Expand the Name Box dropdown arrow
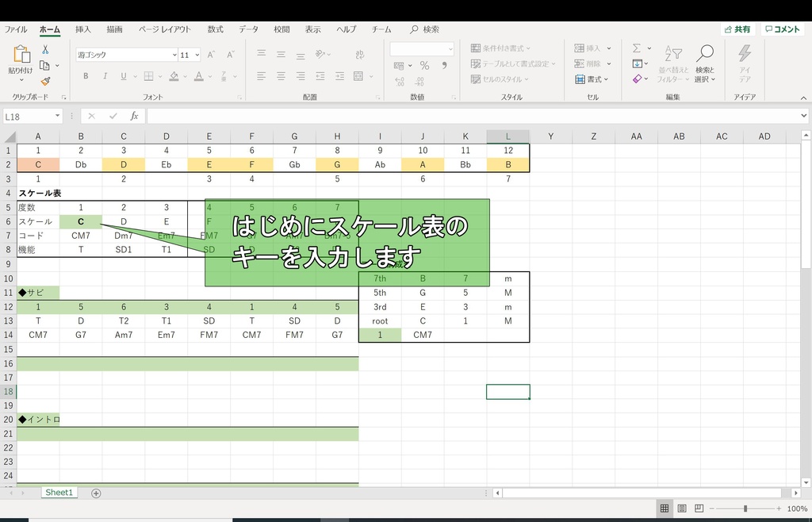 (57, 116)
